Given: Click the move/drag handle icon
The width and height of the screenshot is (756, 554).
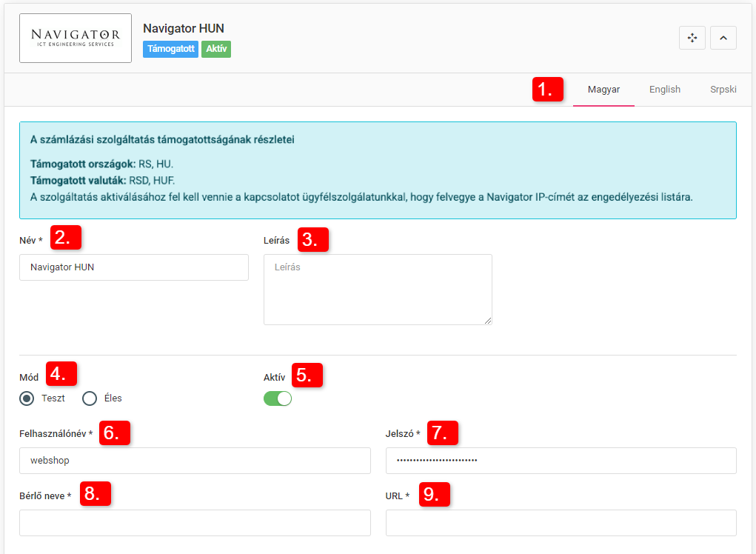Looking at the screenshot, I should click(692, 38).
